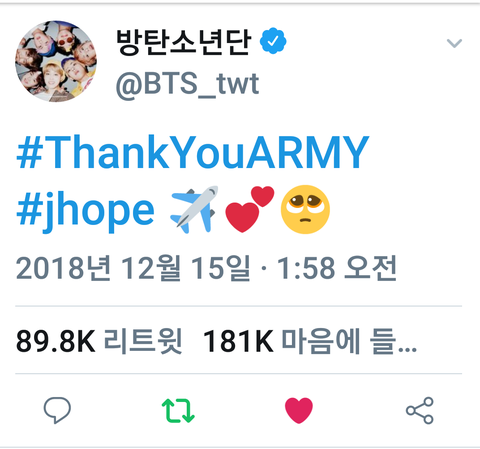Open the #ThankYouARMY hashtag
480x449 pixels.
(193, 152)
